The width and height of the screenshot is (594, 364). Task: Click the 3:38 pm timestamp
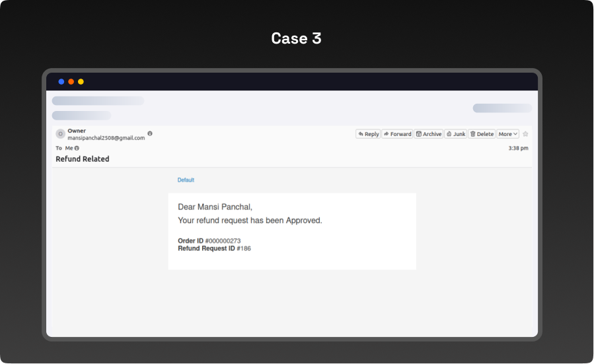(518, 148)
